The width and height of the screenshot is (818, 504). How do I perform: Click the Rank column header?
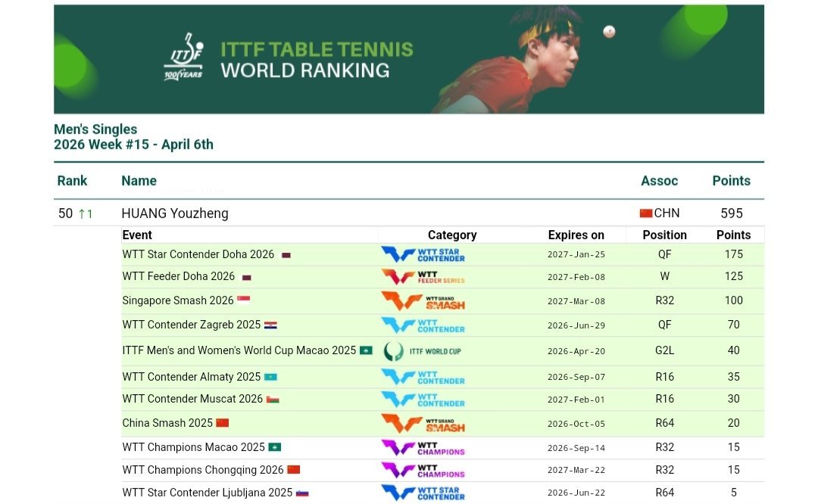point(72,181)
